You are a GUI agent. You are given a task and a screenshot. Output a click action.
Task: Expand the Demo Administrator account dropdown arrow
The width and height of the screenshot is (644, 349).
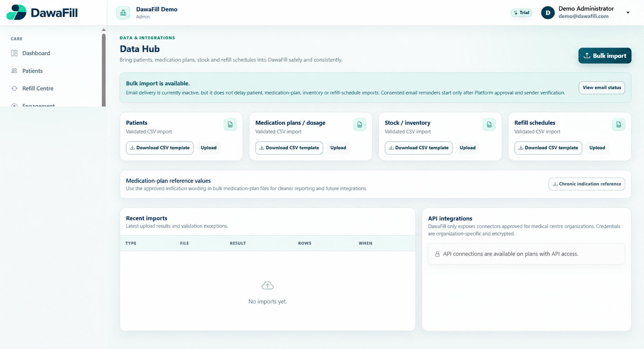(628, 12)
